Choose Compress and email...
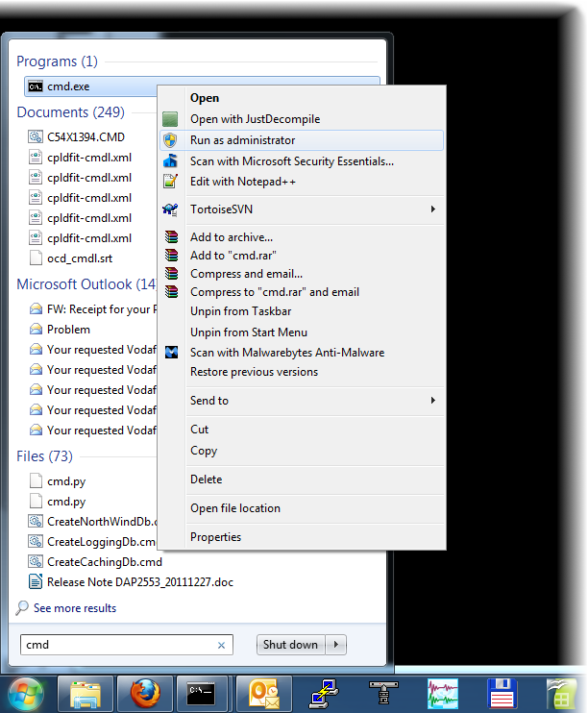Screen dimensions: 588x713 point(302,274)
